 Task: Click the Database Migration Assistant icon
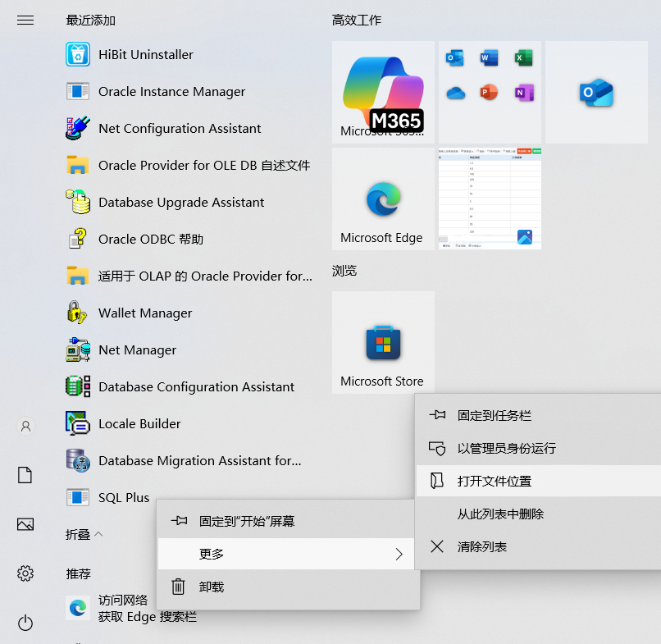pyautogui.click(x=78, y=460)
